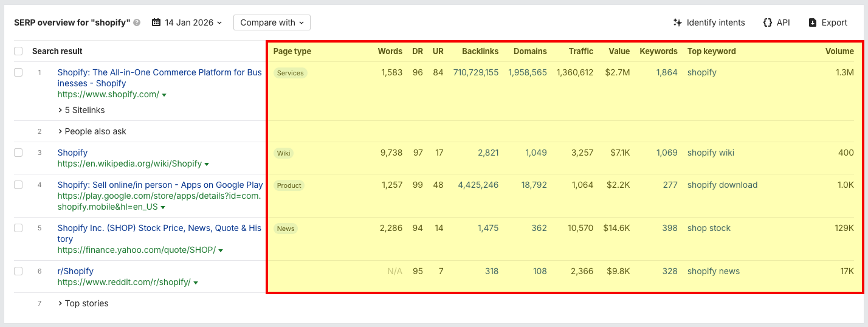Click the Volume column header
This screenshot has height=327, width=868.
coord(839,51)
